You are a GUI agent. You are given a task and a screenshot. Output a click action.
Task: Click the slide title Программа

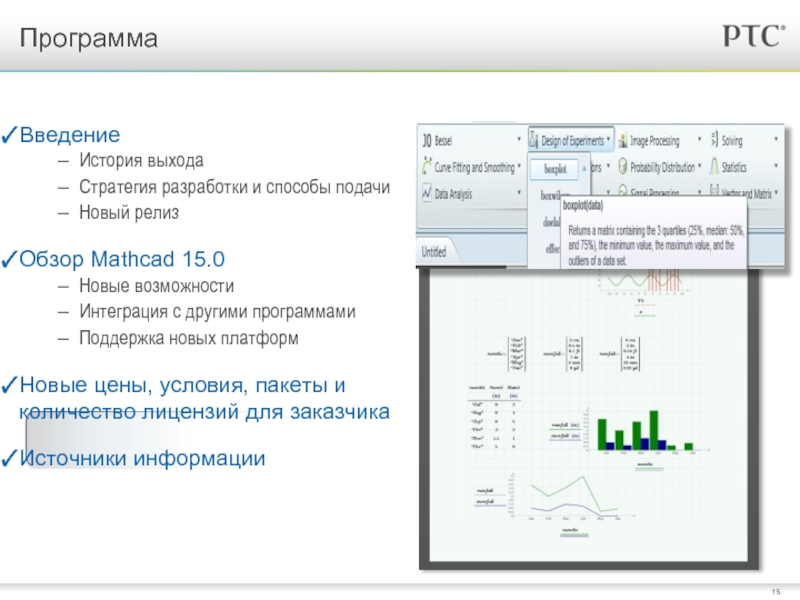tap(89, 38)
